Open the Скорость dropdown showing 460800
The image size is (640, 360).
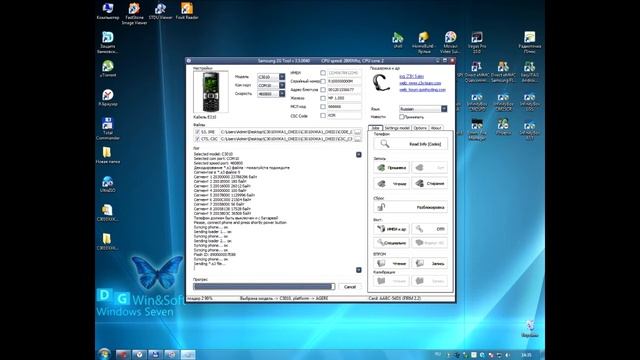pyautogui.click(x=271, y=94)
